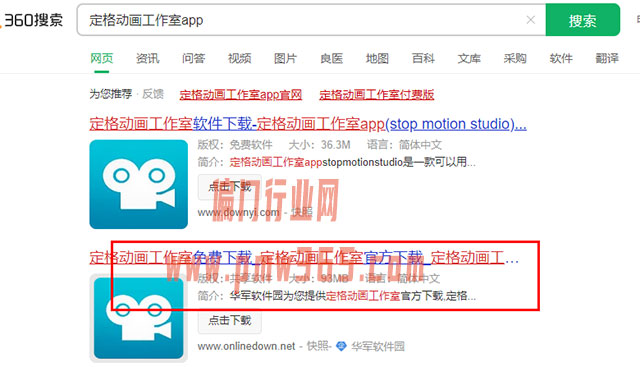
Task: Open suggested search 定格动画工作室app官网
Action: tap(241, 95)
